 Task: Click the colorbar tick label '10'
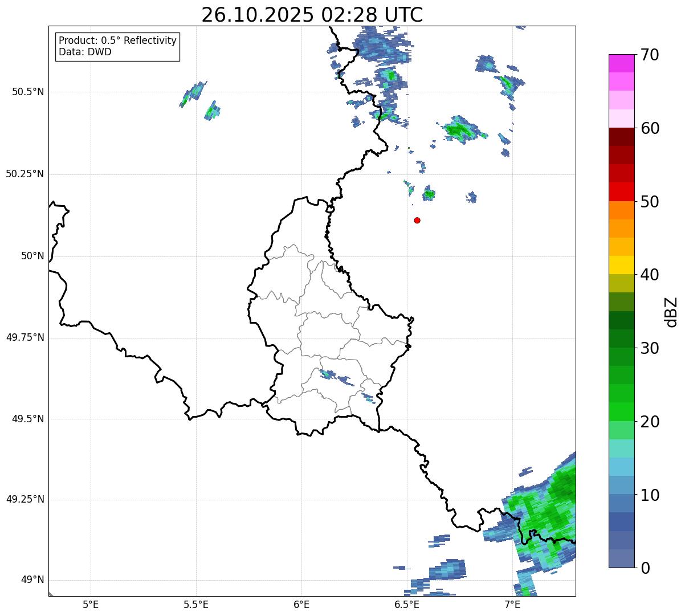pyautogui.click(x=650, y=495)
